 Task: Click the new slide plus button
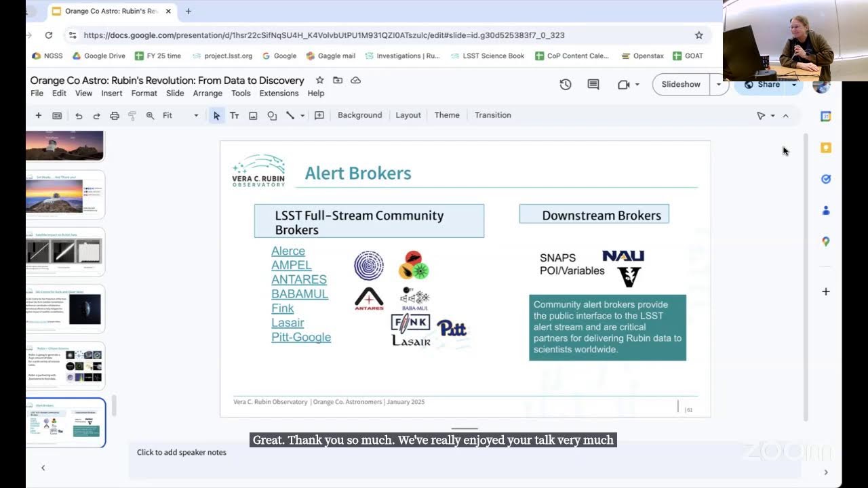tap(39, 116)
